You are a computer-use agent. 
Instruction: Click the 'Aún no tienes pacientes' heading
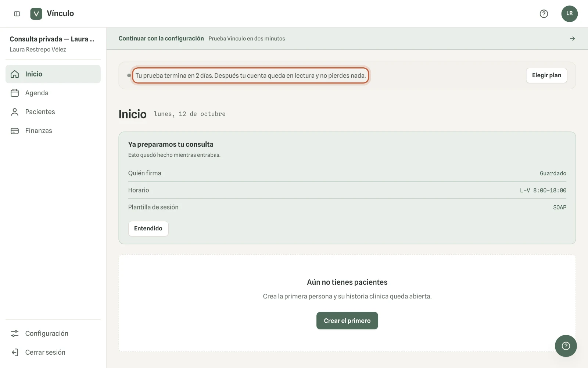coord(347,282)
